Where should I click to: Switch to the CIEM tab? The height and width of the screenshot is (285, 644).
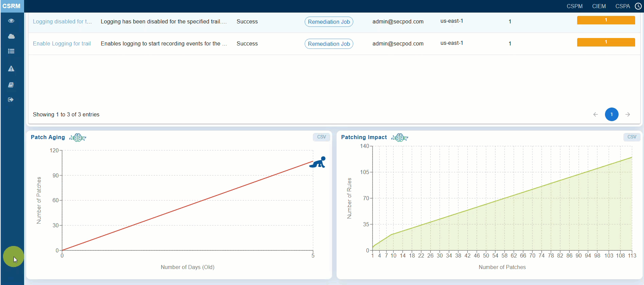599,6
